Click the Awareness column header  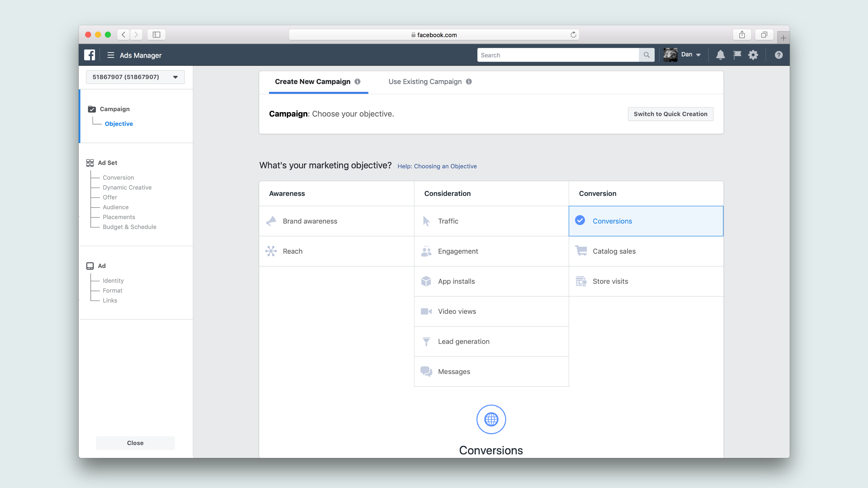point(287,193)
